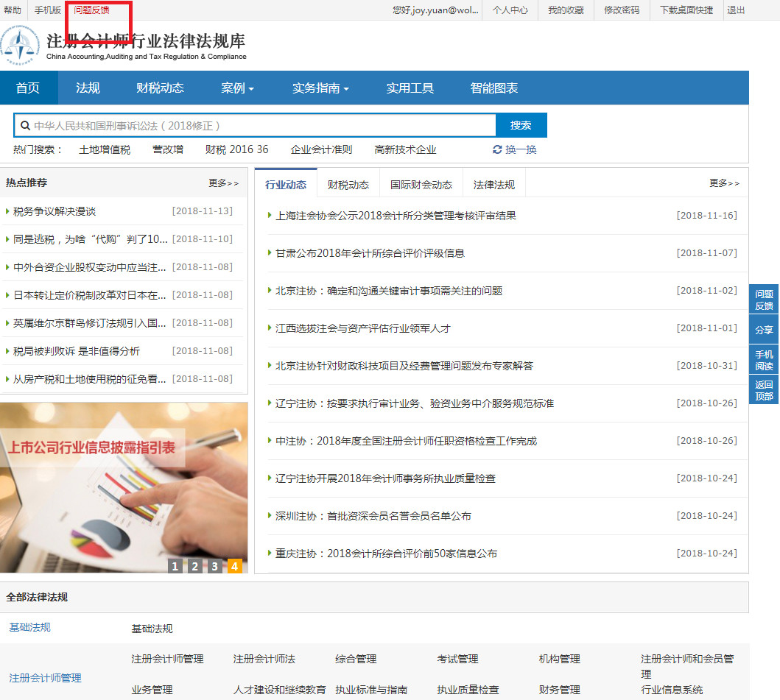The image size is (780, 700).
Task: Click the 换一换 refresh icon
Action: pyautogui.click(x=498, y=150)
